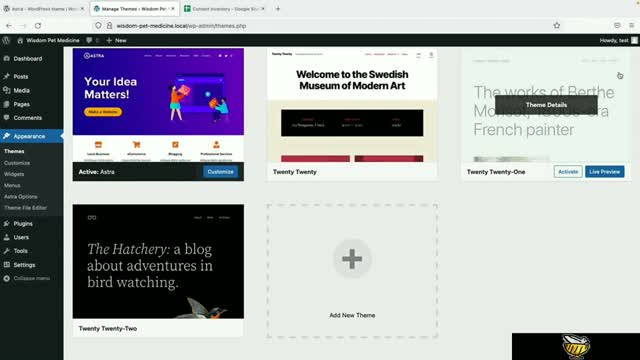
Task: Click the browser back arrow
Action: click(x=9, y=26)
